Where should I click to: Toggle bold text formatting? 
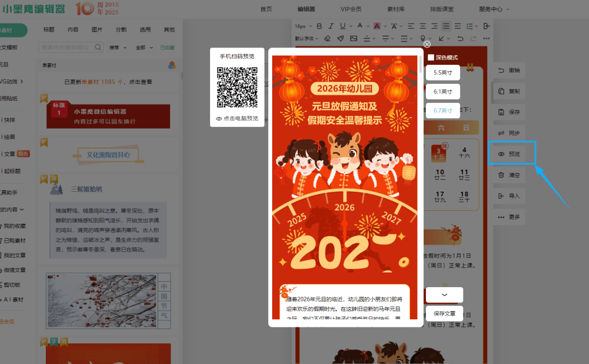click(x=319, y=26)
